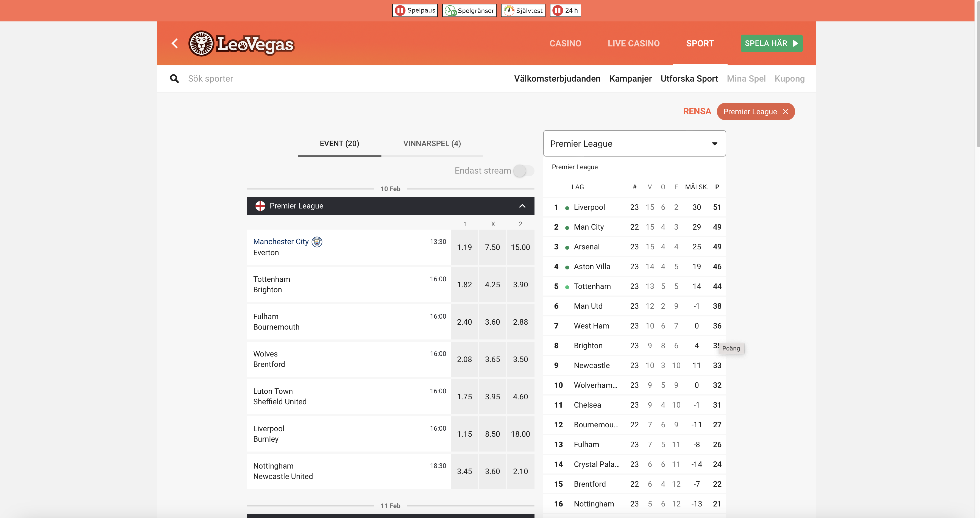Open the Live Casino menu item
This screenshot has height=518, width=980.
click(x=633, y=43)
